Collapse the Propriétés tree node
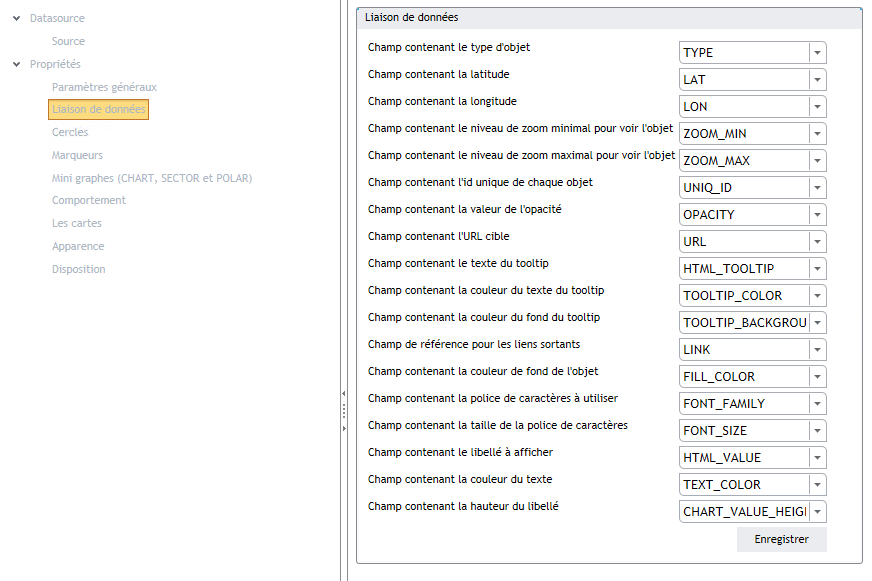The height and width of the screenshot is (581, 872). point(17,64)
